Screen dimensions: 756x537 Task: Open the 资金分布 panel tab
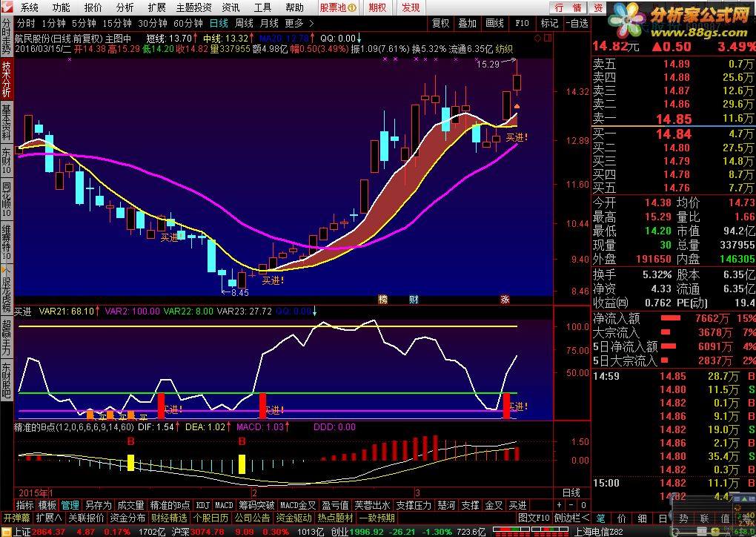pyautogui.click(x=127, y=518)
